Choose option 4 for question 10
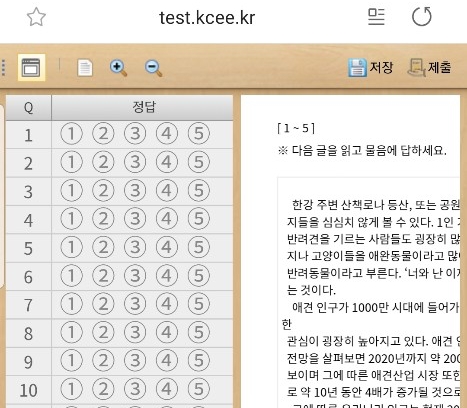Screen dimensions: 467x408 coord(167,389)
